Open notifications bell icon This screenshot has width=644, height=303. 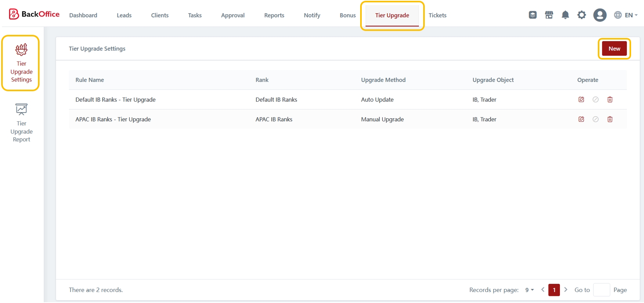(565, 15)
